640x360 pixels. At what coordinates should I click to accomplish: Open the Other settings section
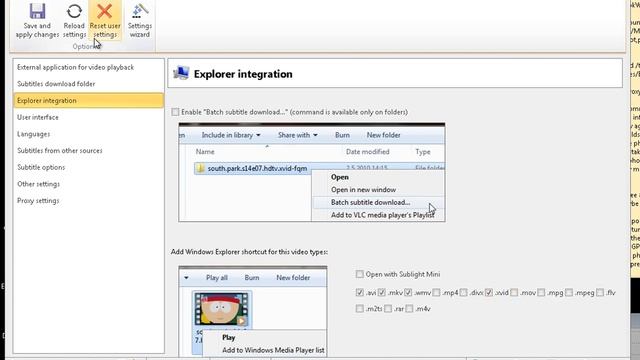(88, 184)
